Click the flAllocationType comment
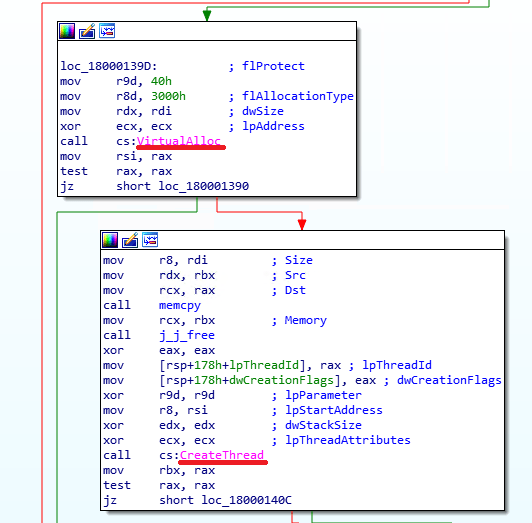Image resolution: width=532 pixels, height=523 pixels. [x=298, y=96]
